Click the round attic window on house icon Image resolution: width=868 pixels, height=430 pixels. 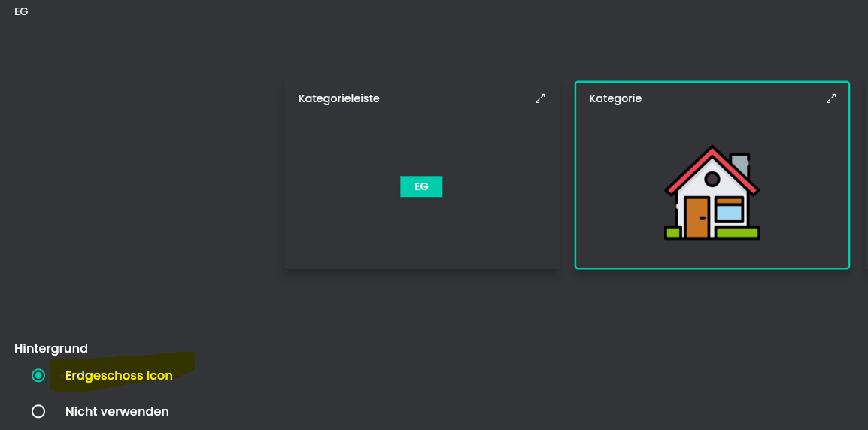tap(712, 179)
